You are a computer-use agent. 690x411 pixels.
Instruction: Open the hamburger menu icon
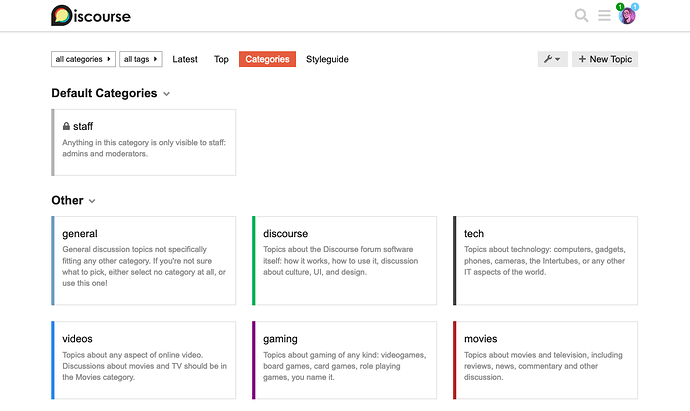coord(604,15)
